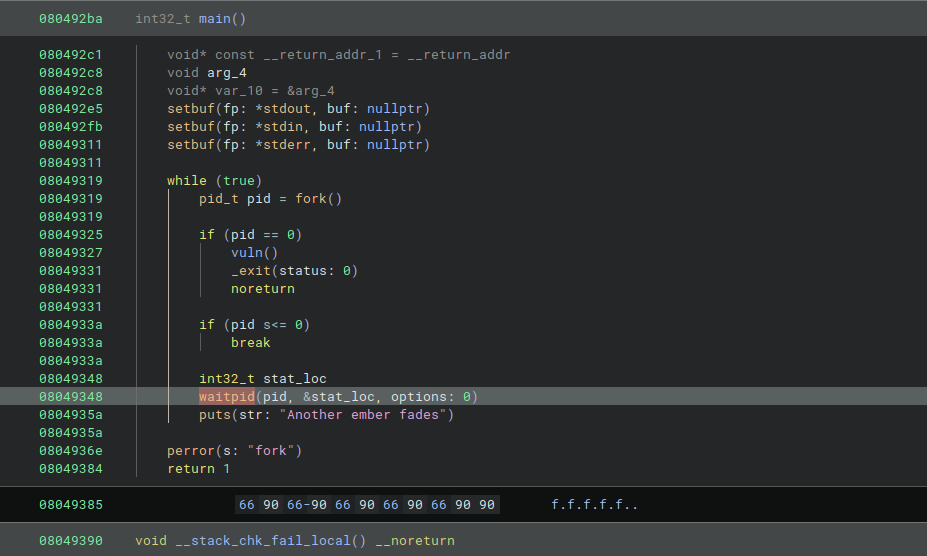Click setbuf call with *stdin argument
Screen dimensions: 927x556
(294, 127)
